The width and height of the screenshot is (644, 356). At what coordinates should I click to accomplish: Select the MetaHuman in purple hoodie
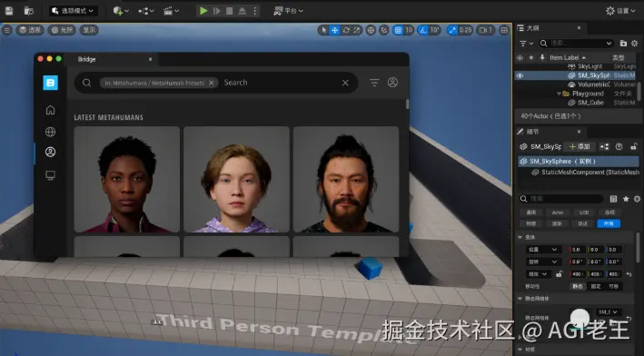point(236,179)
